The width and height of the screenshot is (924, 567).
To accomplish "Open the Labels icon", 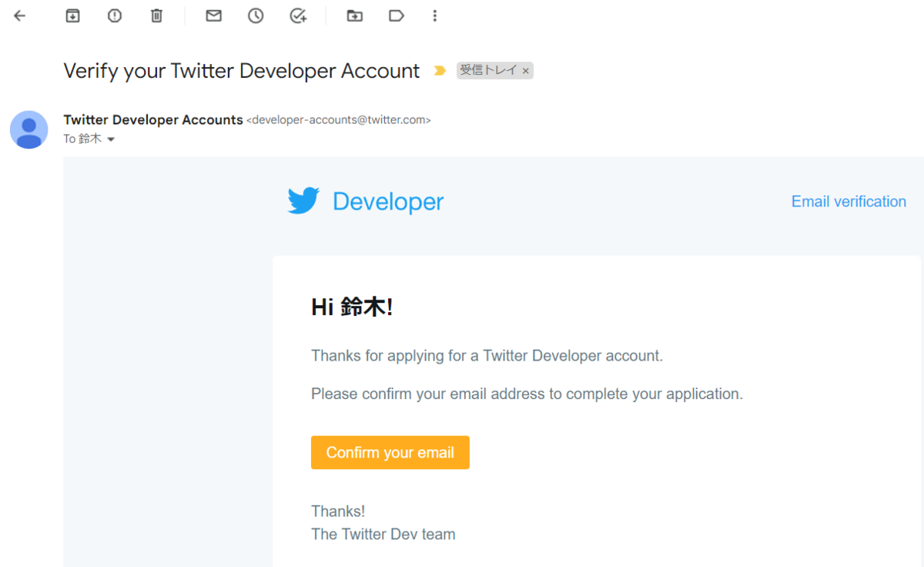I will (397, 15).
